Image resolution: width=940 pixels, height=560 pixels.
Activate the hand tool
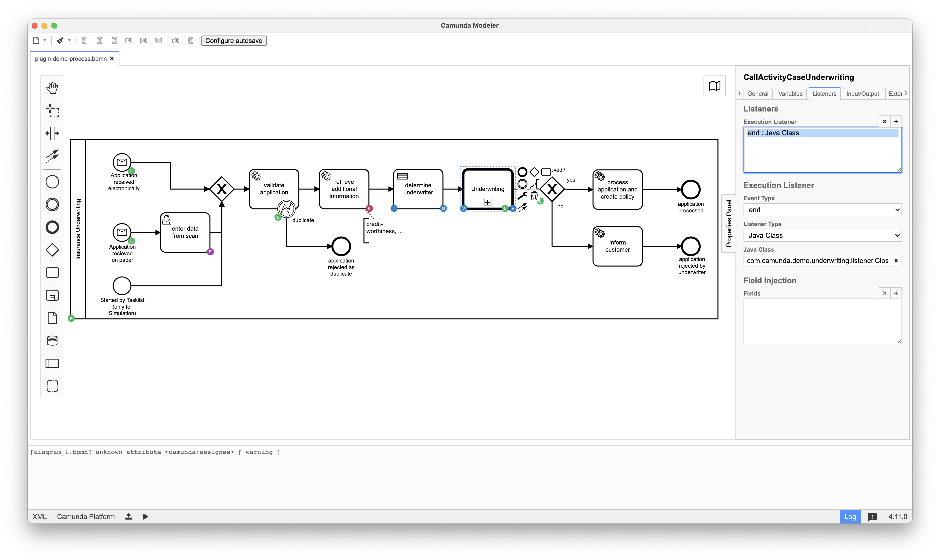52,88
